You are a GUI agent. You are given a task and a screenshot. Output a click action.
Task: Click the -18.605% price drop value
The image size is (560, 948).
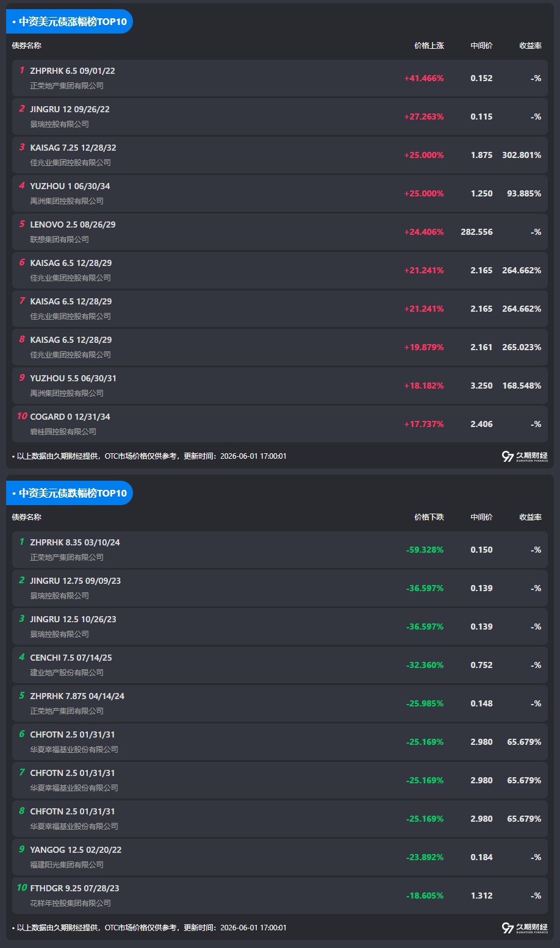coord(425,896)
